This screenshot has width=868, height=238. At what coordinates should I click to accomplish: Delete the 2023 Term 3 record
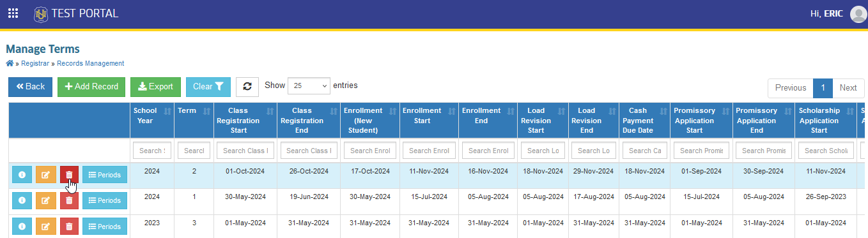pyautogui.click(x=69, y=226)
